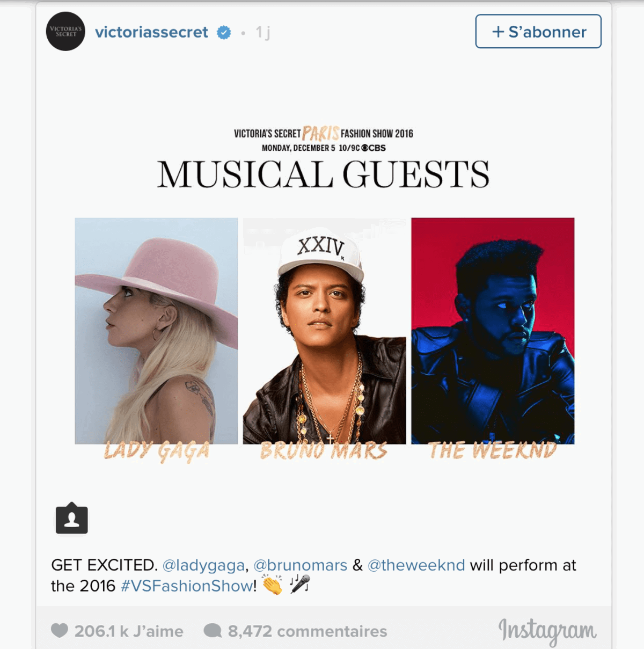This screenshot has height=649, width=644.
Task: Click the heart like icon
Action: pos(60,630)
